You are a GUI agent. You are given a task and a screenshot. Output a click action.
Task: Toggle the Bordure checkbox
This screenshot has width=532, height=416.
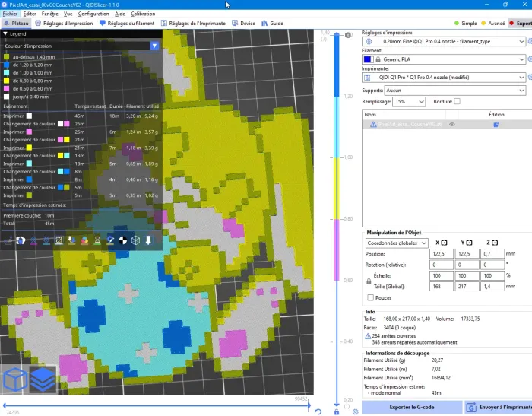click(x=457, y=101)
